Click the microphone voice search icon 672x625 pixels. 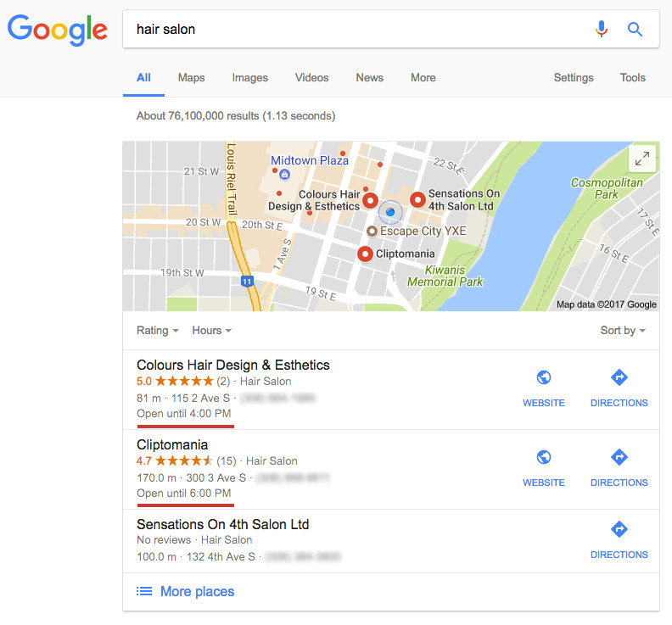[x=602, y=29]
